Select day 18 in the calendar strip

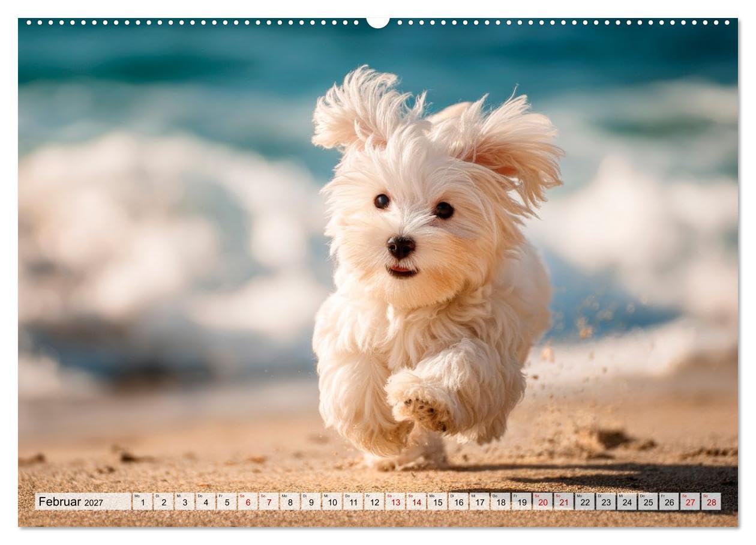pos(500,502)
